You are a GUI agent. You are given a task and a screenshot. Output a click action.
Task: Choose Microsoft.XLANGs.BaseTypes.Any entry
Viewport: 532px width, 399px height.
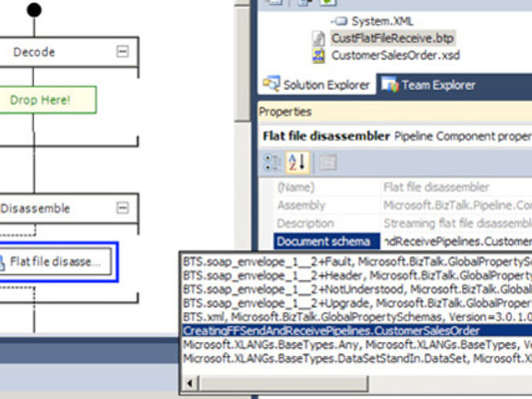[x=357, y=344]
